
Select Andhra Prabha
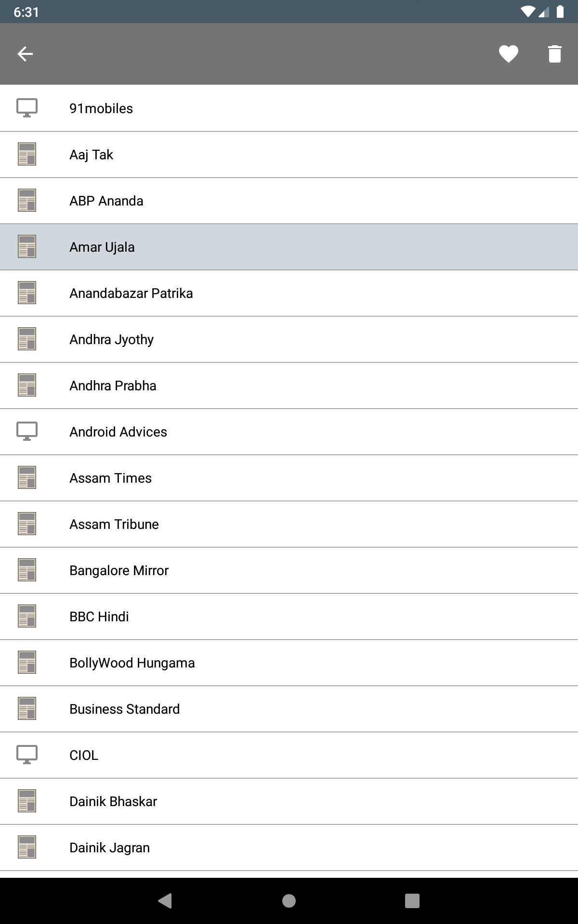[x=289, y=385]
